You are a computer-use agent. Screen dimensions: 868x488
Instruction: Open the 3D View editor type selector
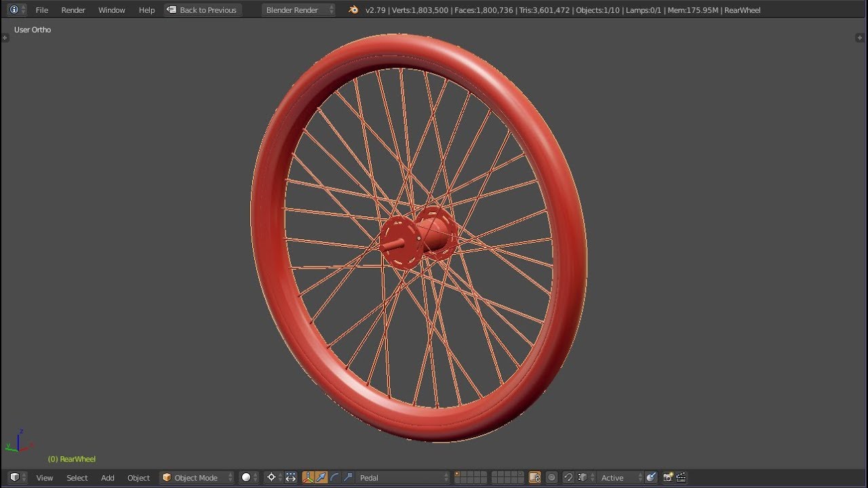point(18,477)
